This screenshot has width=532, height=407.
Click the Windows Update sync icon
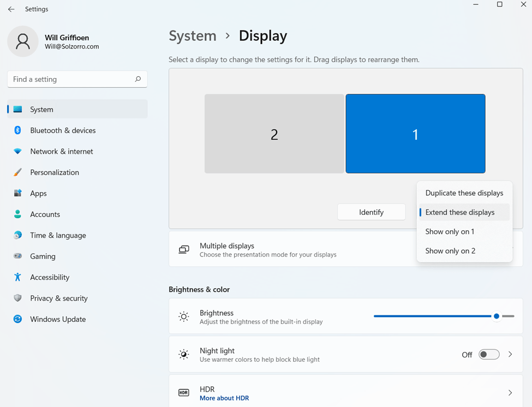pyautogui.click(x=17, y=319)
